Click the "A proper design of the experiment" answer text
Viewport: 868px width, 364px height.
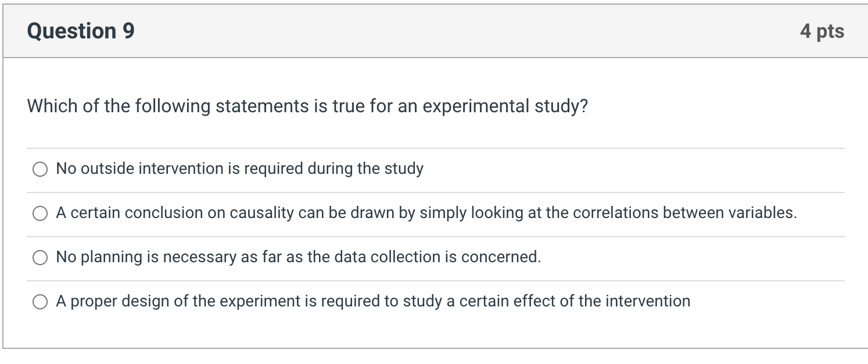click(373, 301)
